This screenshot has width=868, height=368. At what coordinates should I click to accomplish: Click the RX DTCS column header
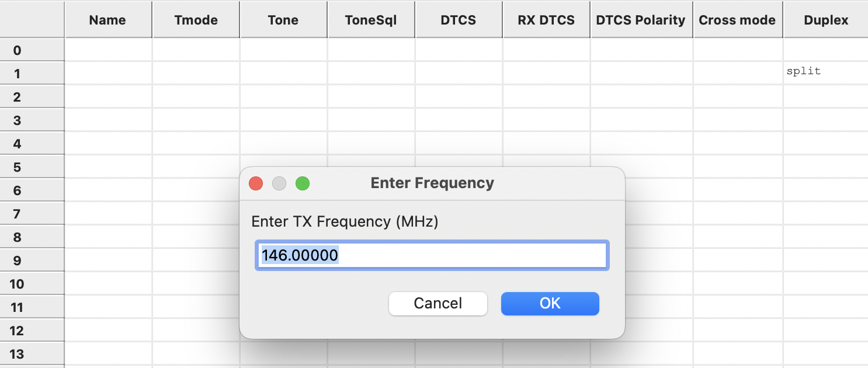546,20
